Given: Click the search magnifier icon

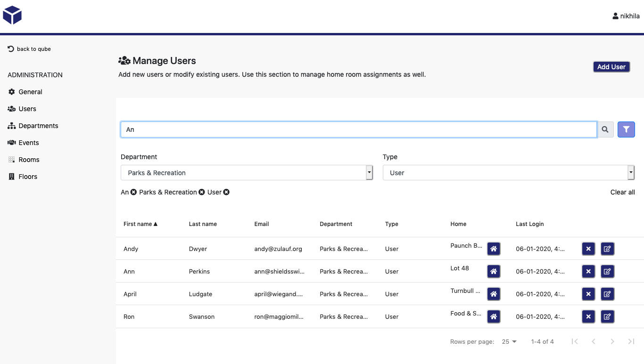Looking at the screenshot, I should tap(605, 129).
